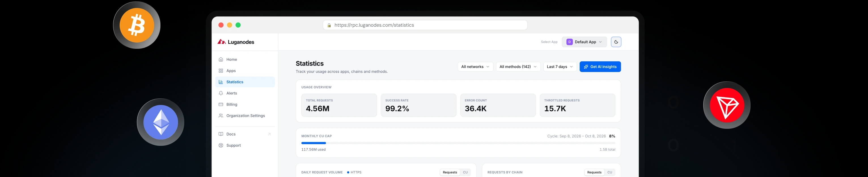The width and height of the screenshot is (868, 177).
Task: Open the Last 7 days range dropdown
Action: [x=560, y=67]
